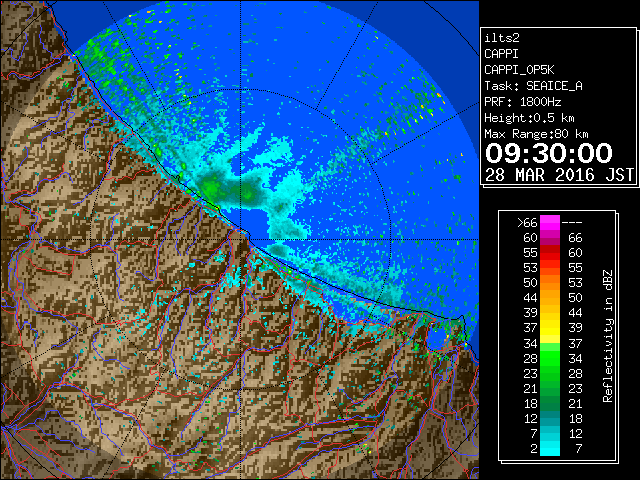This screenshot has height=480, width=640.
Task: Pick the orange band of the reflectivity scale
Action: pos(550,283)
